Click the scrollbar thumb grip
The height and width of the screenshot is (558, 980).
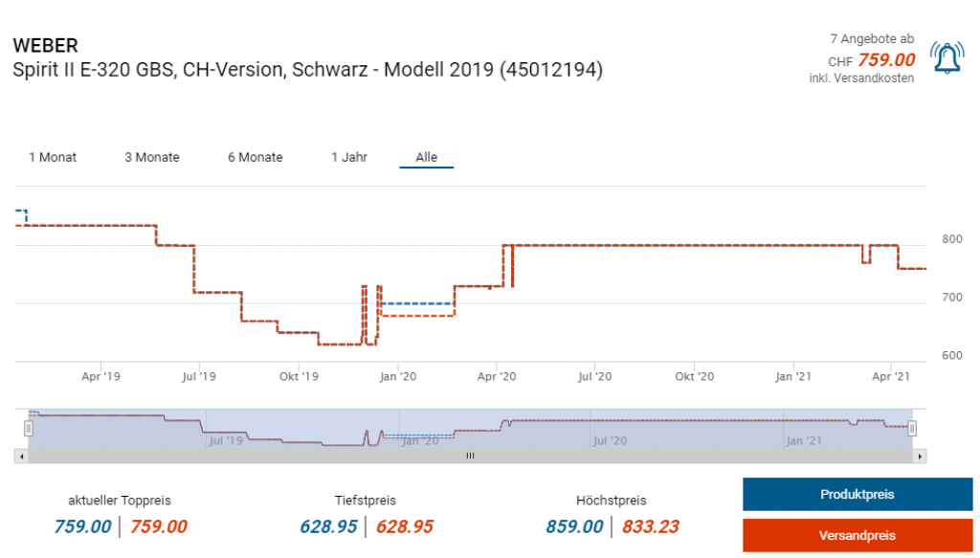click(470, 457)
